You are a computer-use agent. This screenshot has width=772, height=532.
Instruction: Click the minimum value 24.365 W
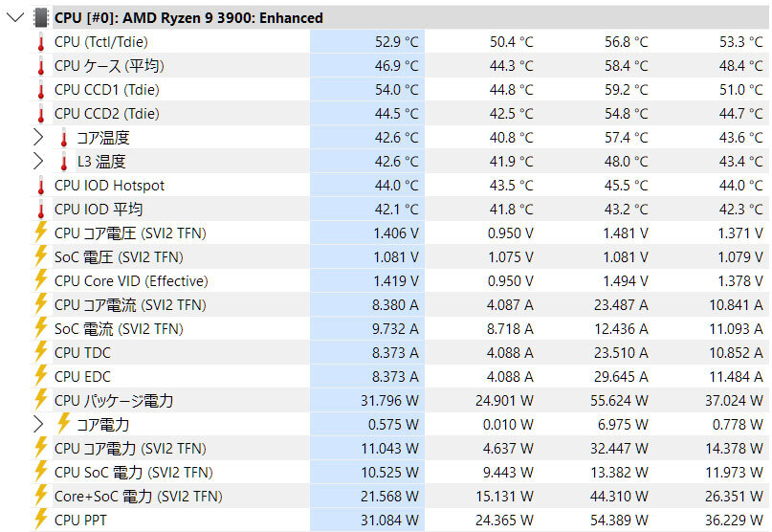(x=504, y=520)
